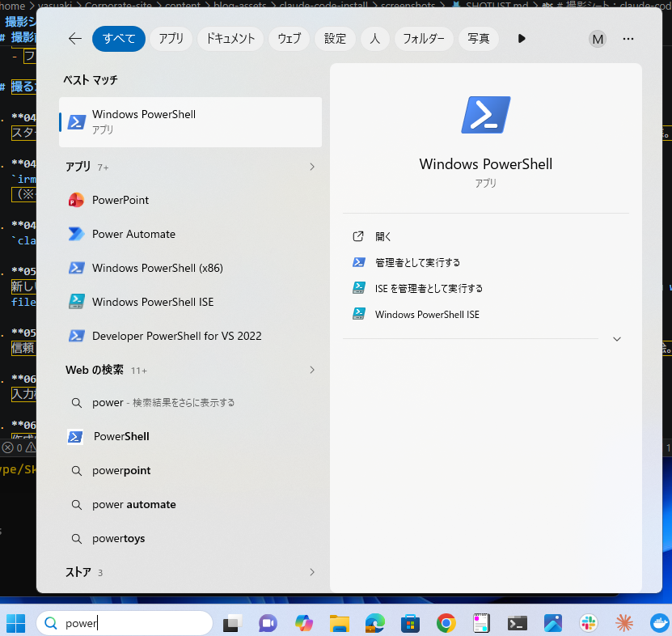
Task: Open Microsoft Store from the taskbar
Action: [410, 623]
